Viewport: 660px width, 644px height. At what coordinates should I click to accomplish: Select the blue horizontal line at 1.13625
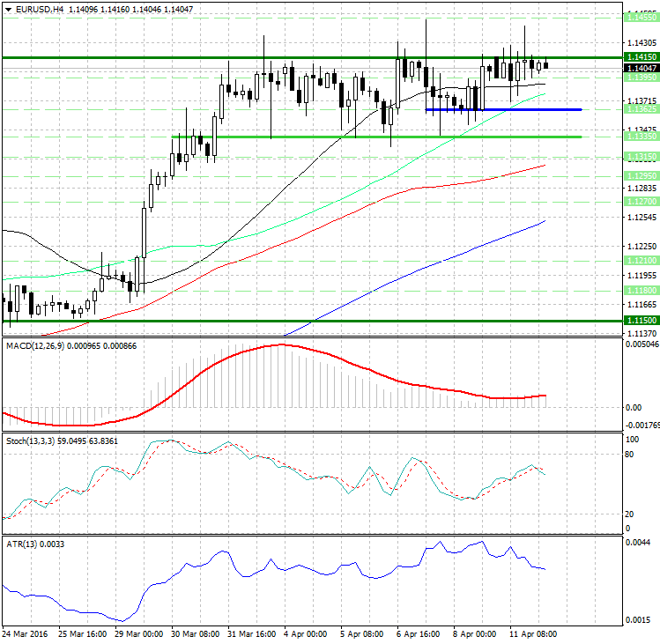coord(504,109)
